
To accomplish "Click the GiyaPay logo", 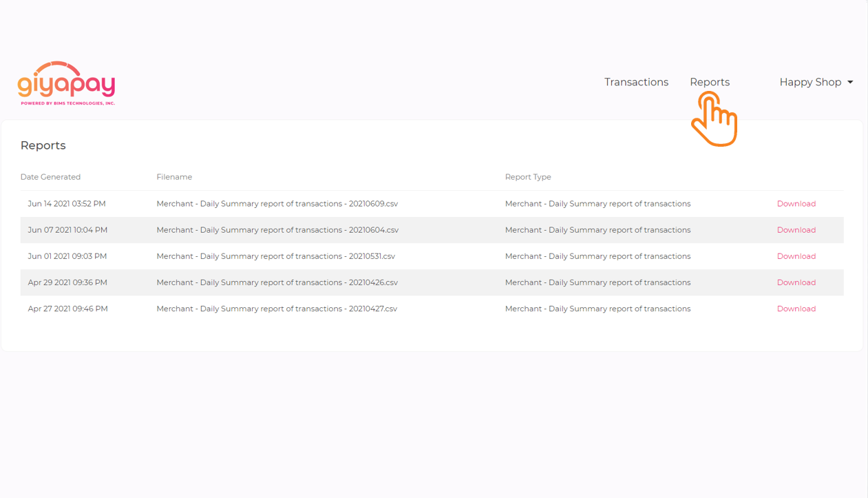I will point(66,83).
